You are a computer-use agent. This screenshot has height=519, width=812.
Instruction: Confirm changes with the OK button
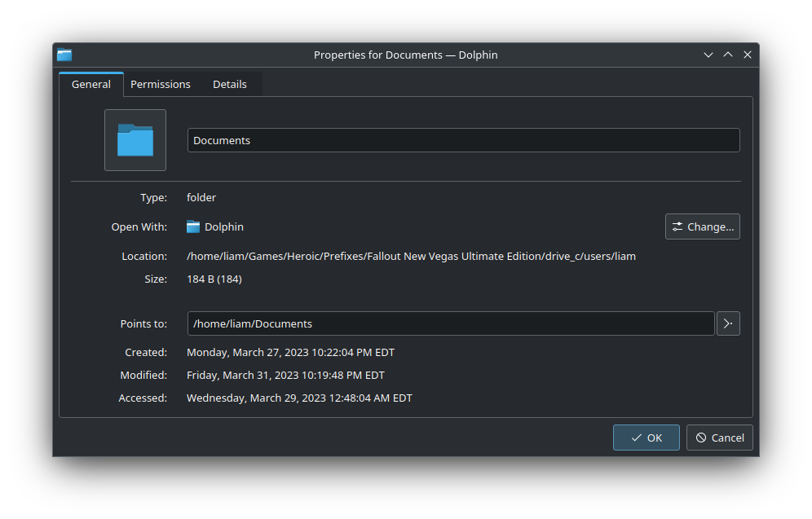[646, 438]
